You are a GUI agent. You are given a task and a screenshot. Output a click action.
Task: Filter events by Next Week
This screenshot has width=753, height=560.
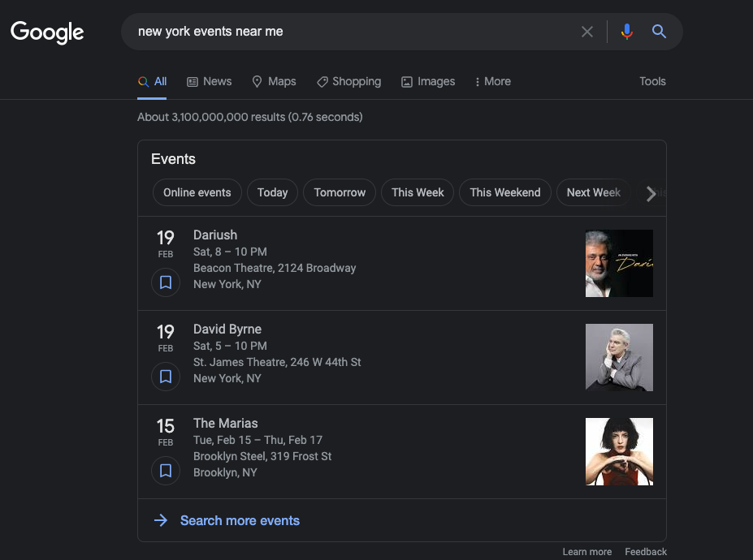coord(594,192)
